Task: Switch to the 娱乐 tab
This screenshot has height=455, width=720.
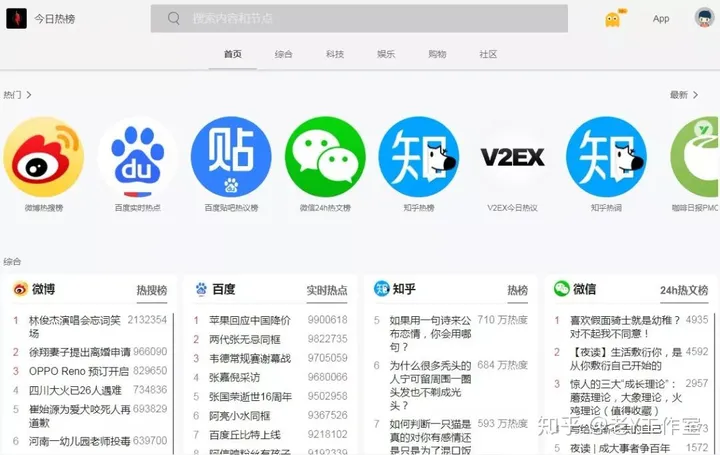Action: point(386,54)
